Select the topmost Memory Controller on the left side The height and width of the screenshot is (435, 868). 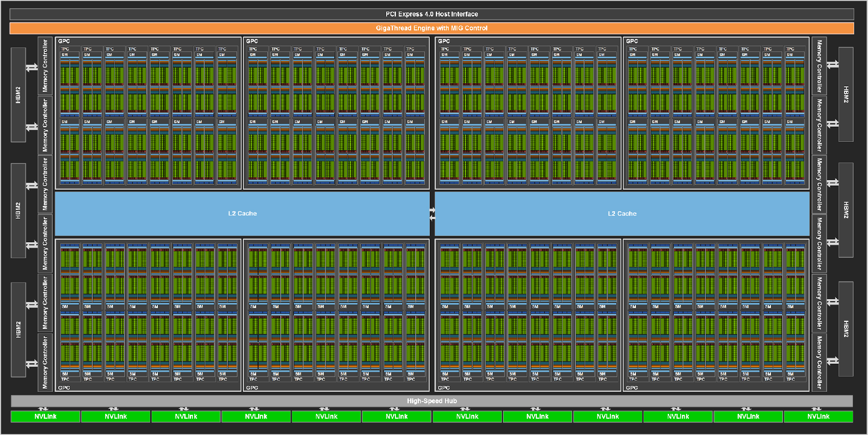click(45, 66)
